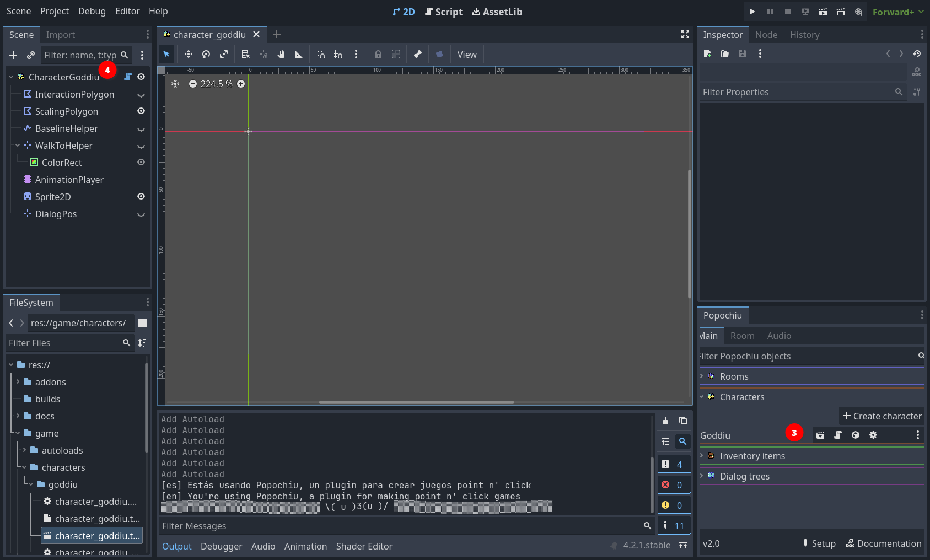Open Goddiu character settings gear icon
This screenshot has height=560, width=930.
click(x=873, y=435)
